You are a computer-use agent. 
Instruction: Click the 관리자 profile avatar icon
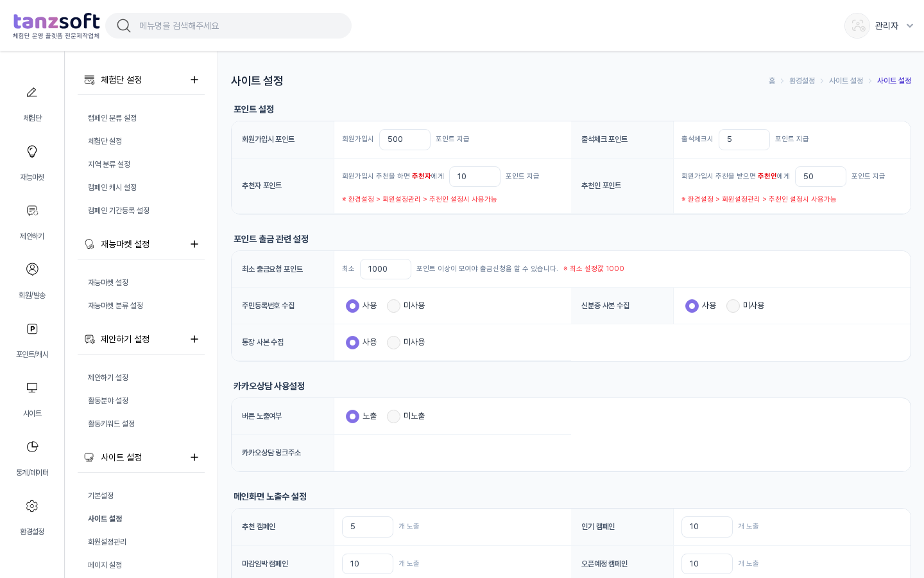(x=857, y=26)
